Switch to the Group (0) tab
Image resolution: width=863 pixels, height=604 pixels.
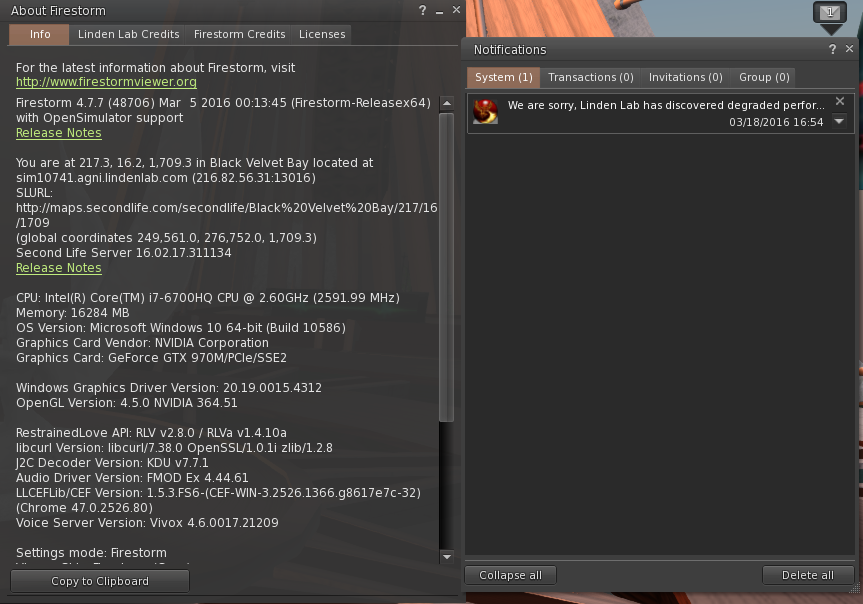763,77
